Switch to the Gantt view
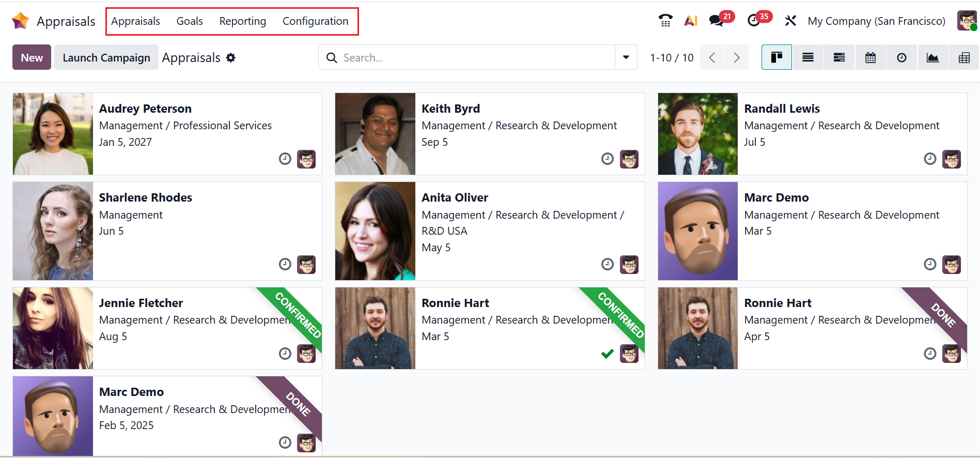This screenshot has height=458, width=980. (x=839, y=57)
